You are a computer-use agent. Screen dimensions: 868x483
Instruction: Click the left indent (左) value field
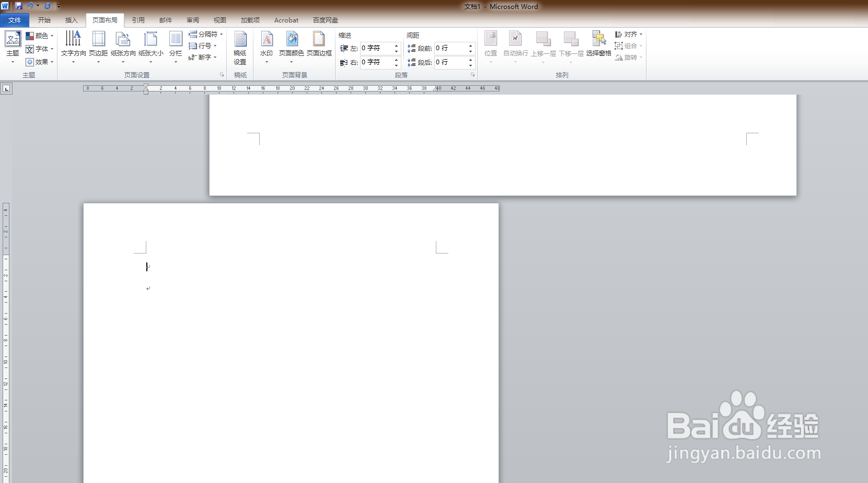[x=376, y=48]
